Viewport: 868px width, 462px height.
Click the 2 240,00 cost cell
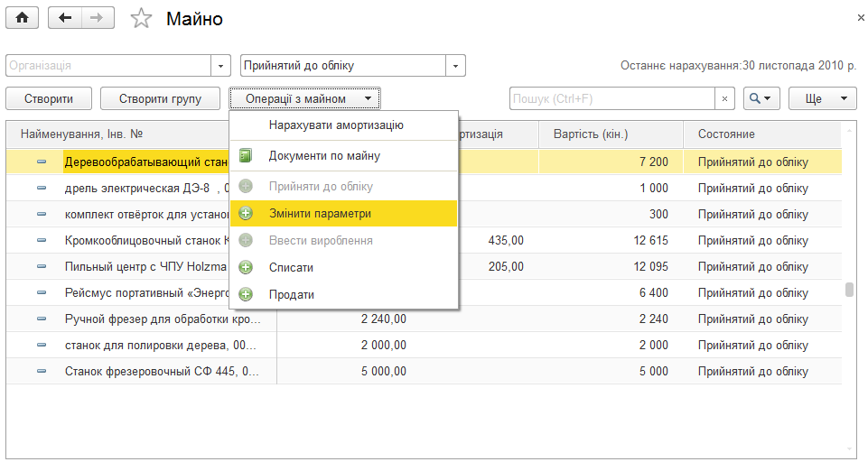click(x=384, y=319)
